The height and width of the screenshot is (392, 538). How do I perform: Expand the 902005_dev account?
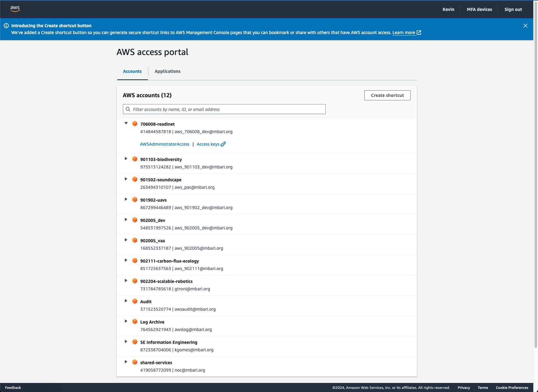coord(126,219)
